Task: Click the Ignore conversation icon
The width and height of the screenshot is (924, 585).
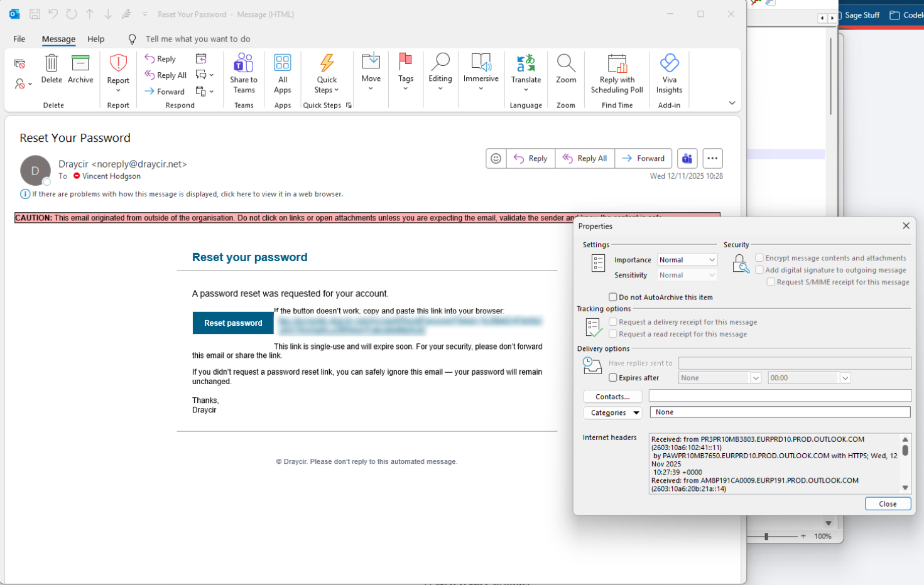Action: (19, 64)
